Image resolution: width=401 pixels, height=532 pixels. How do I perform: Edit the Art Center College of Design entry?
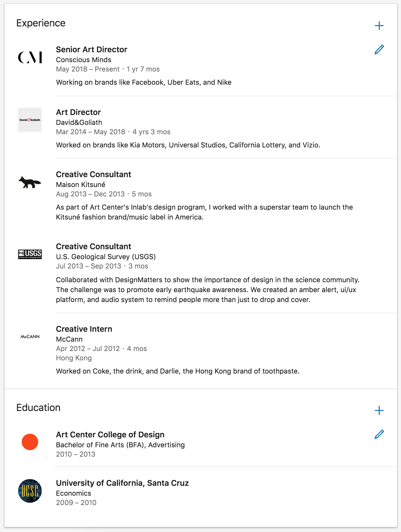(x=379, y=434)
